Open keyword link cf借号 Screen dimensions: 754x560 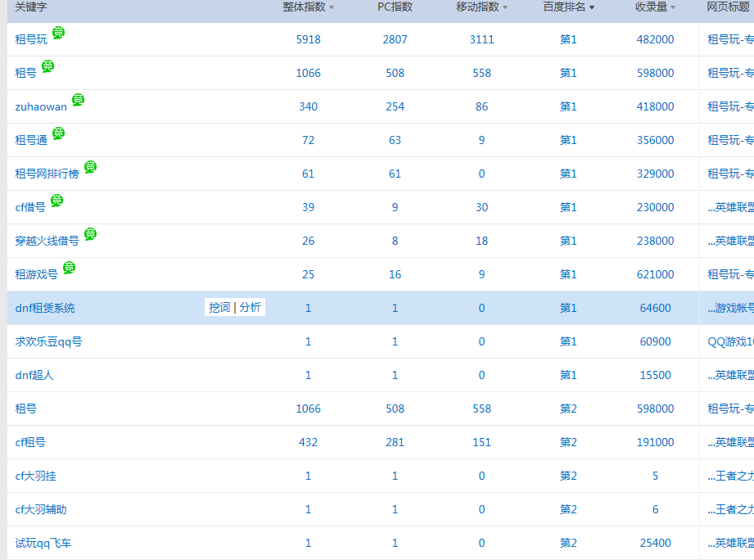(30, 207)
